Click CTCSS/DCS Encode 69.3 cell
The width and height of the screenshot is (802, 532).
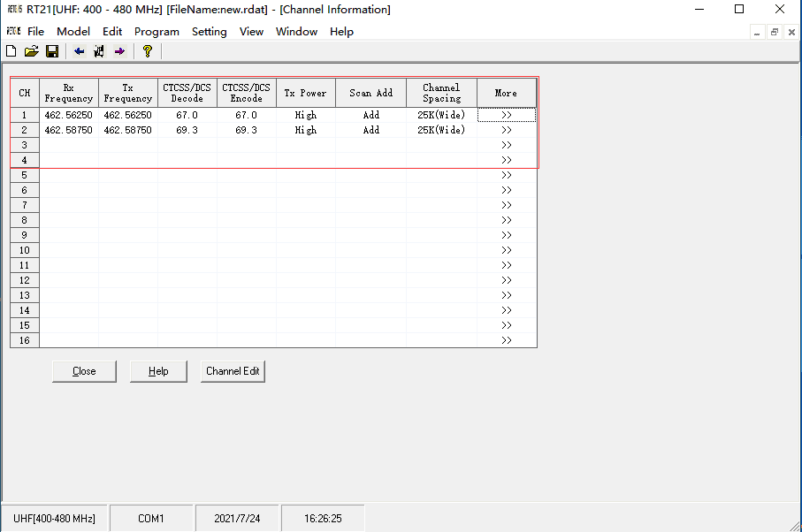(x=247, y=130)
